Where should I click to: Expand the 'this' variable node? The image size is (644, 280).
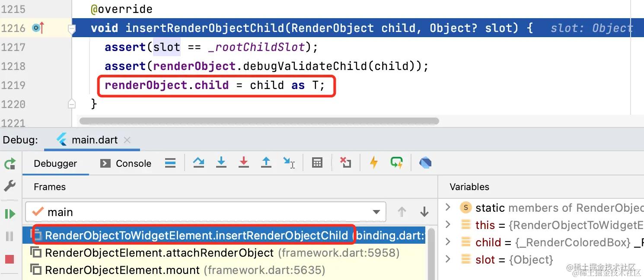[448, 225]
